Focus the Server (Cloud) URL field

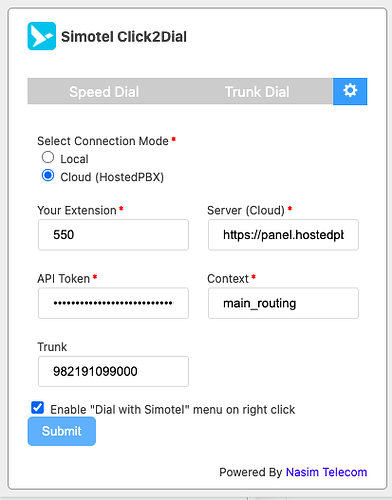pyautogui.click(x=283, y=235)
